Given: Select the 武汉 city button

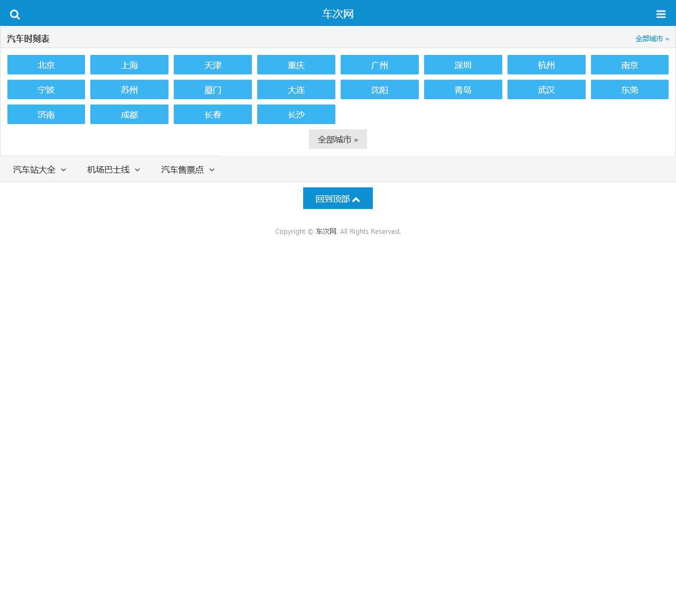Looking at the screenshot, I should tap(547, 90).
